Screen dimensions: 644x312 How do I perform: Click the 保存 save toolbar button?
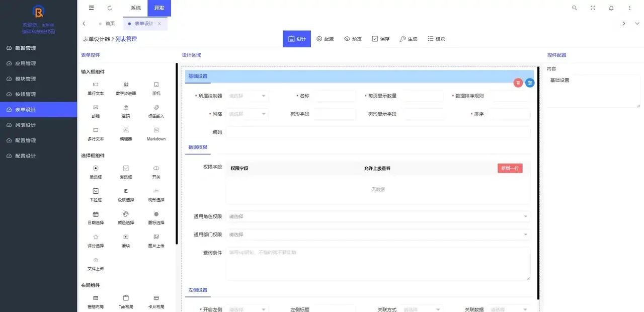(380, 38)
